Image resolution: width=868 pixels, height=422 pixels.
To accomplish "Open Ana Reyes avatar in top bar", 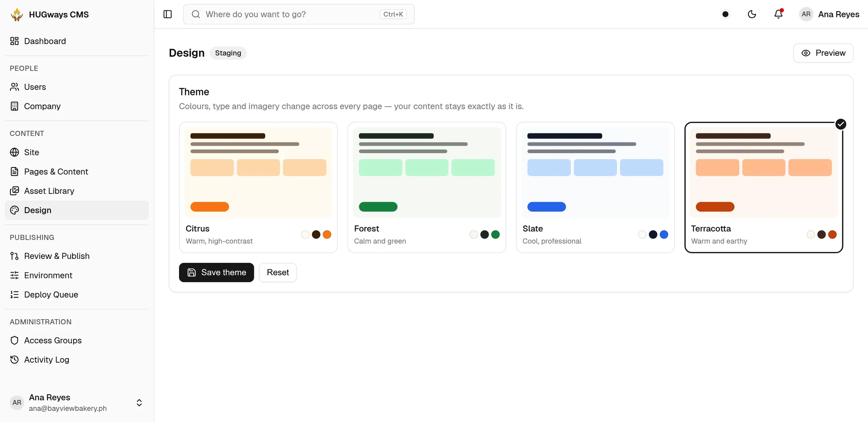I will [x=806, y=14].
